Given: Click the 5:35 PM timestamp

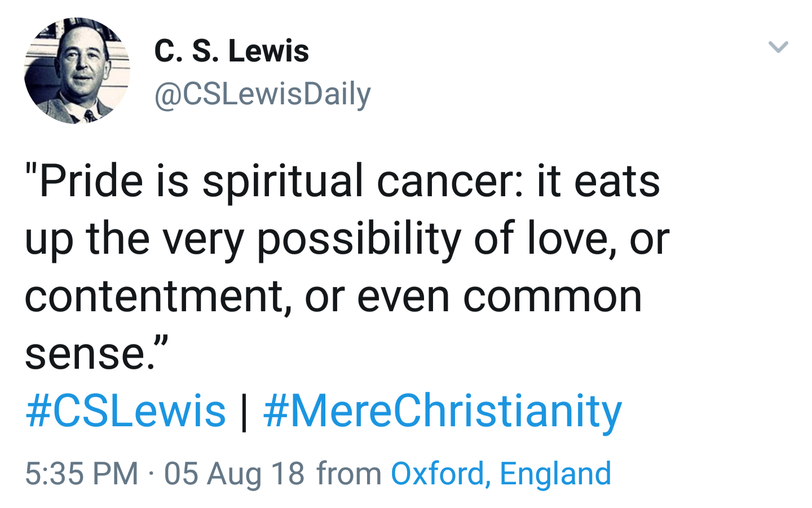Looking at the screenshot, I should pyautogui.click(x=82, y=473).
